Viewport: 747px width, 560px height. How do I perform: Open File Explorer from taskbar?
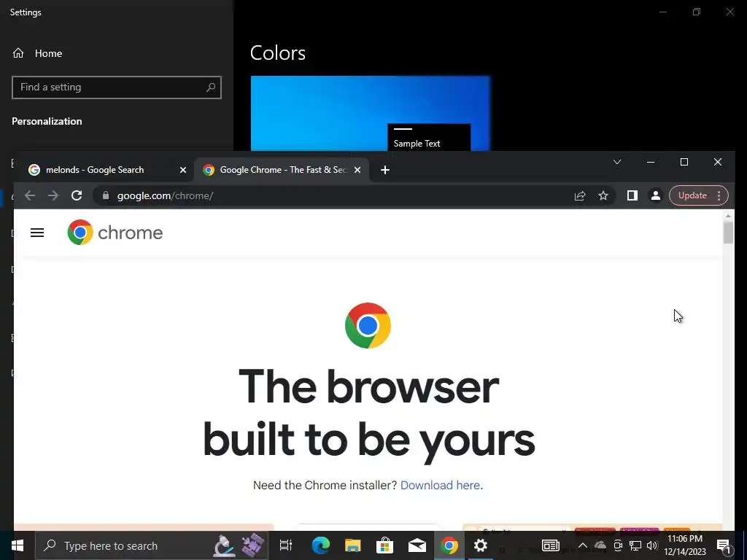(x=352, y=545)
